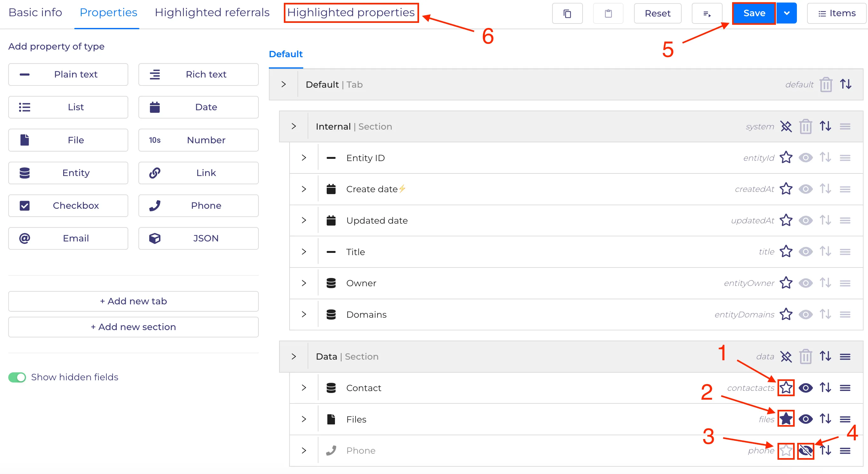Expand the Contact property row
The height and width of the screenshot is (474, 868).
(x=304, y=388)
